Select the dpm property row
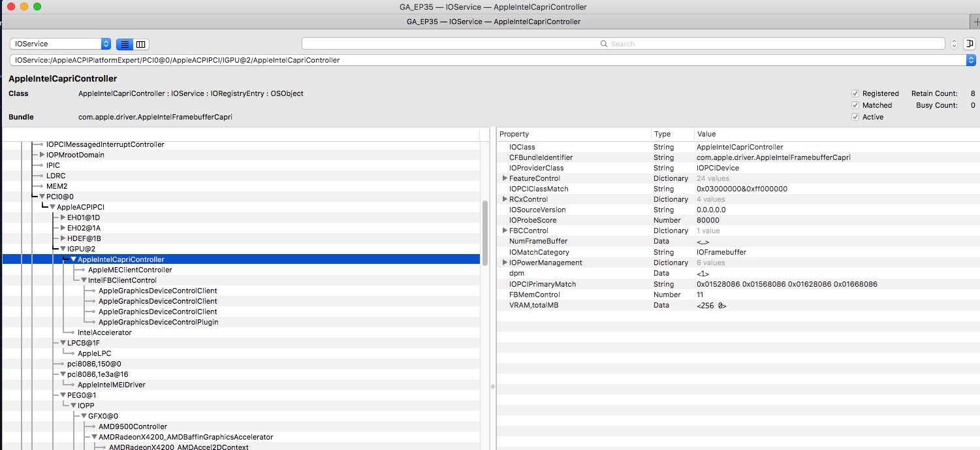 (738, 274)
